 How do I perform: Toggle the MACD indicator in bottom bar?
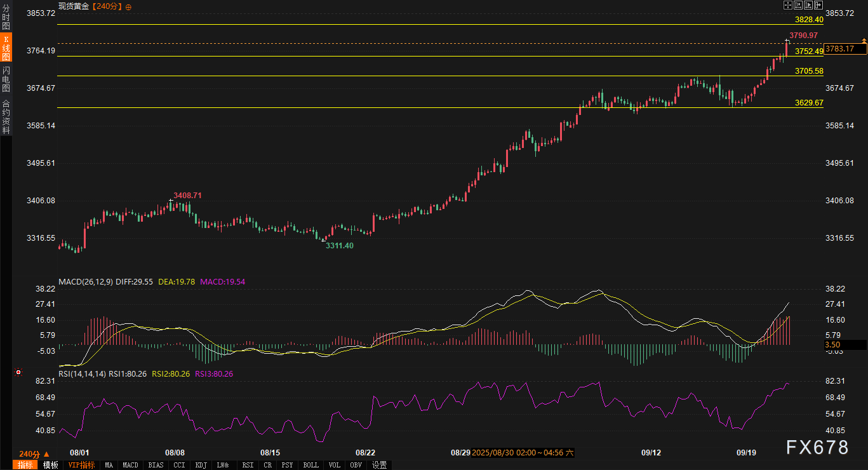tap(130, 465)
